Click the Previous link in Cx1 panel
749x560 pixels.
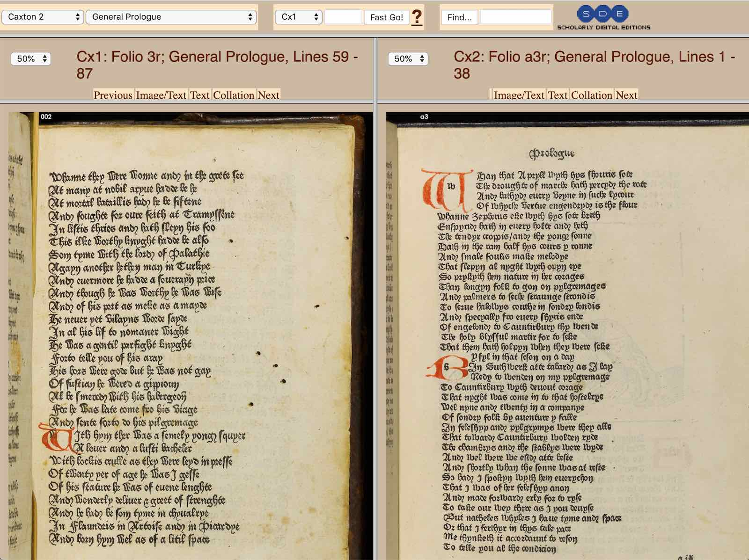(113, 95)
